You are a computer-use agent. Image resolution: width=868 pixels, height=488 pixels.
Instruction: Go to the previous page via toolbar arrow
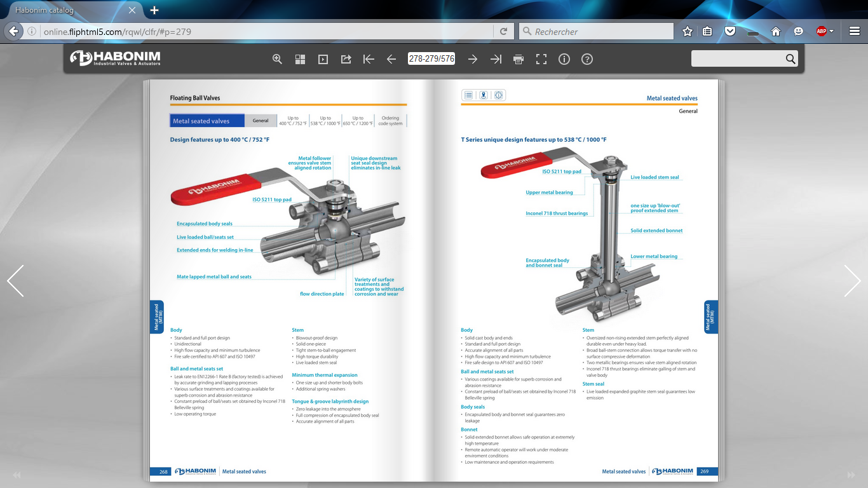click(391, 59)
